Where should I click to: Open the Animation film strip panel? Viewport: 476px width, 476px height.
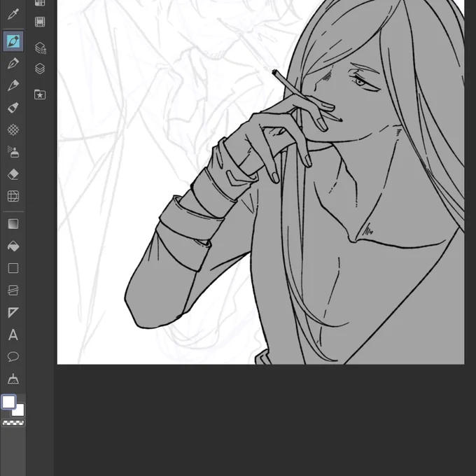40,22
